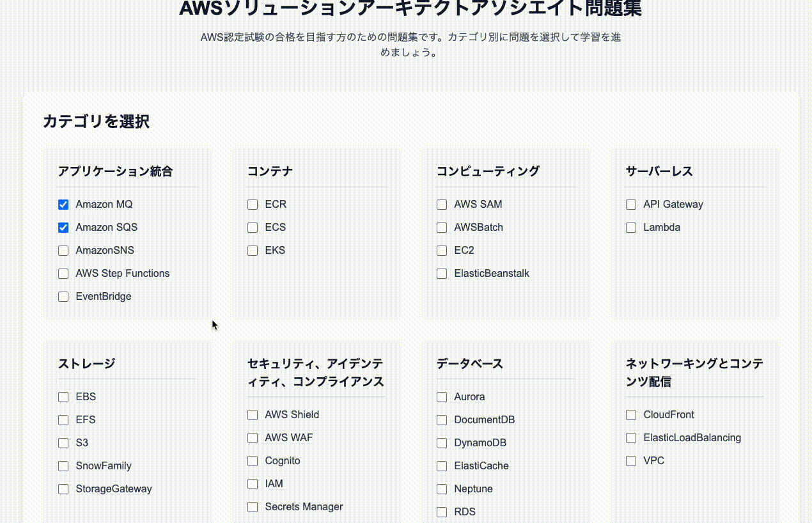
Task: Click the コンピューティング category heading
Action: point(488,171)
